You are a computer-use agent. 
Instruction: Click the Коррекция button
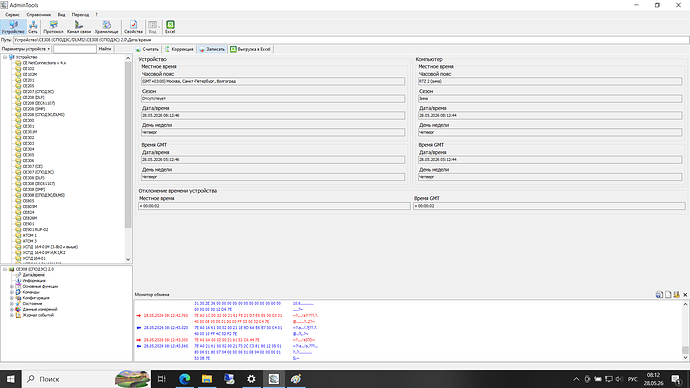pos(179,49)
